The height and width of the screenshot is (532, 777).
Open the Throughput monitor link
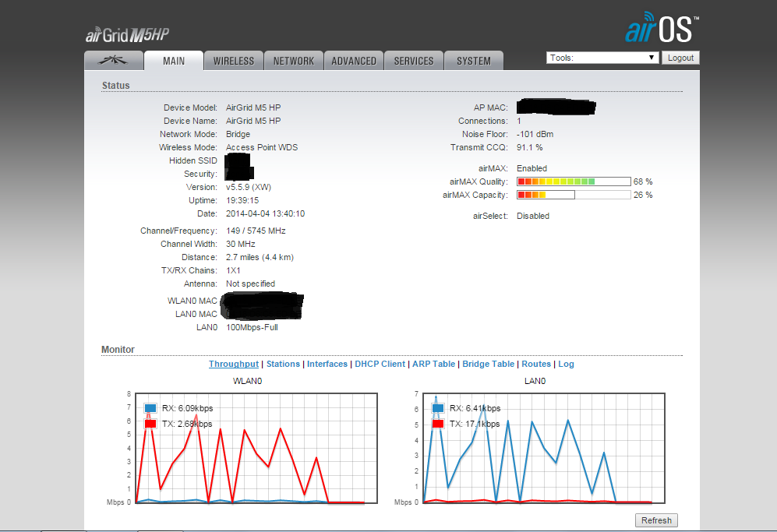(233, 364)
